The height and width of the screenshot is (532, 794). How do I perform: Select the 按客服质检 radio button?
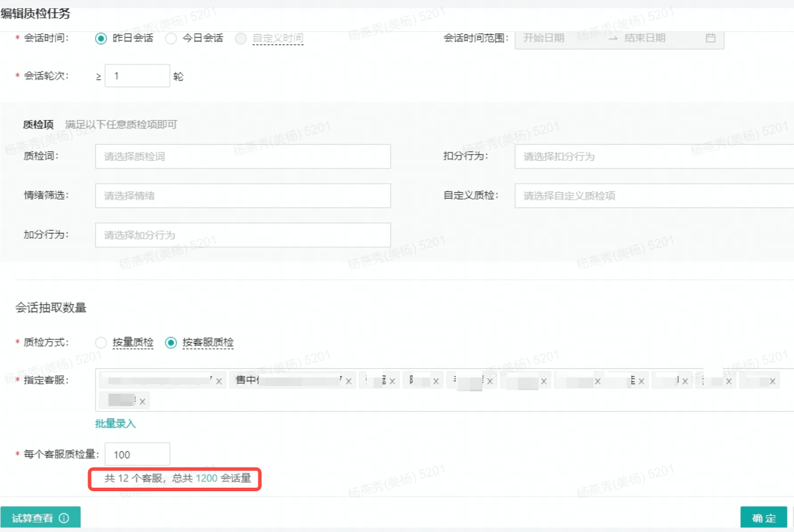coord(171,343)
